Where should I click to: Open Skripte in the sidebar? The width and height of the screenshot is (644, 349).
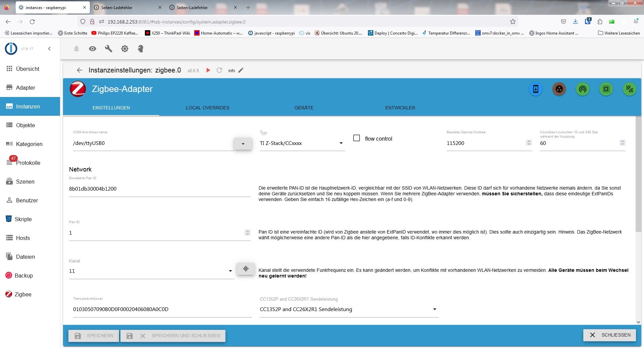tap(30, 219)
